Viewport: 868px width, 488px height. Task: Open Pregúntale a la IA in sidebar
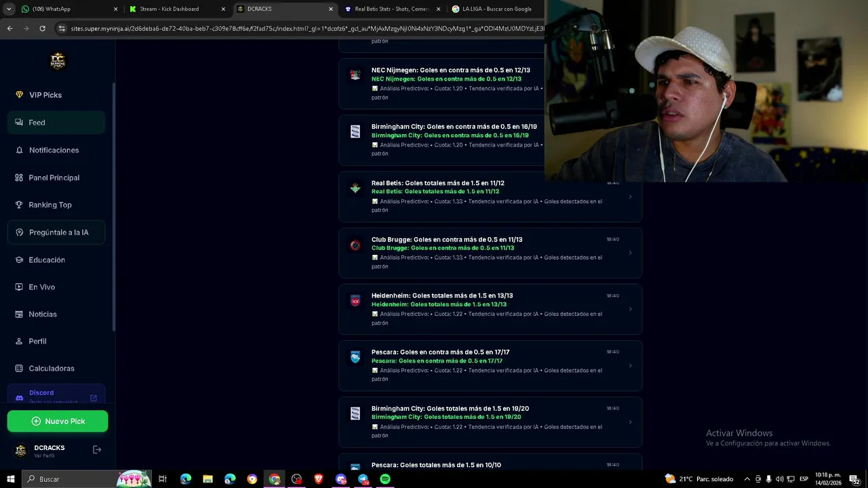[x=56, y=232]
